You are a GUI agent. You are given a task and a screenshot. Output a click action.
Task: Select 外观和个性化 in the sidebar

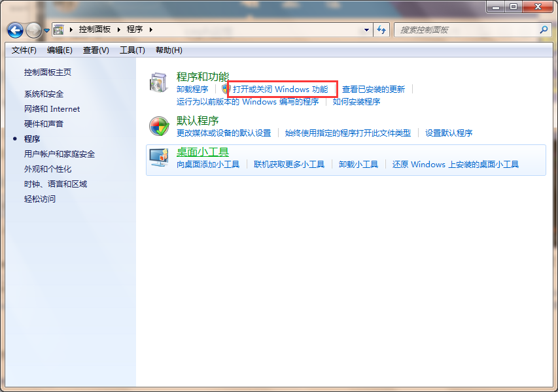48,169
